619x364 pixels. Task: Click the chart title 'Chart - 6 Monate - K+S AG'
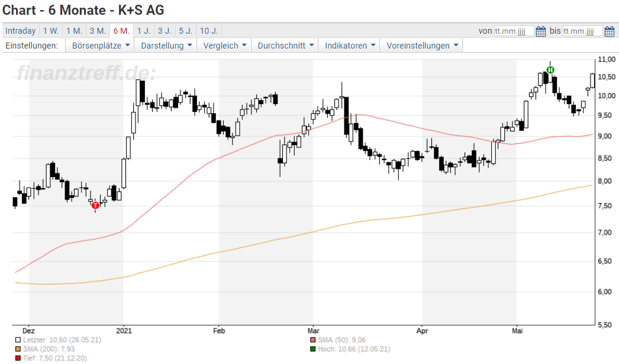[x=83, y=10]
